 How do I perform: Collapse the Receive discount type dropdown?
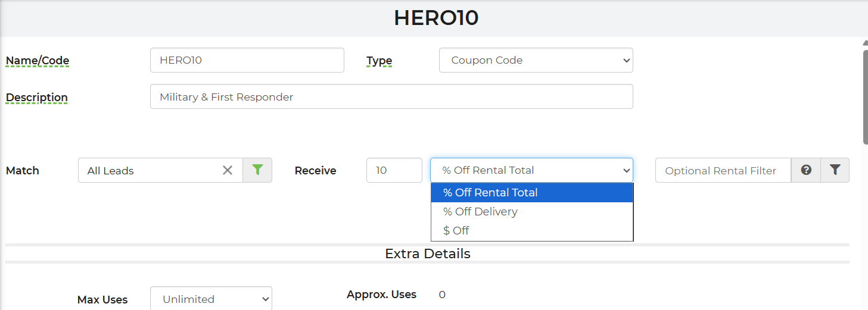(x=531, y=170)
